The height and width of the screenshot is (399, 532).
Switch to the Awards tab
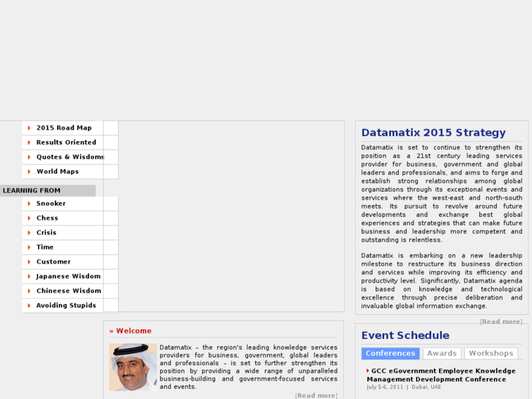[442, 354]
